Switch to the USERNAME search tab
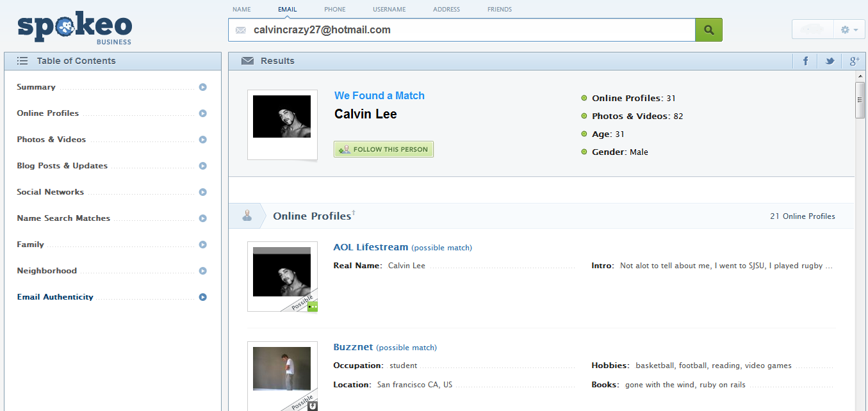This screenshot has width=868, height=411. (389, 10)
